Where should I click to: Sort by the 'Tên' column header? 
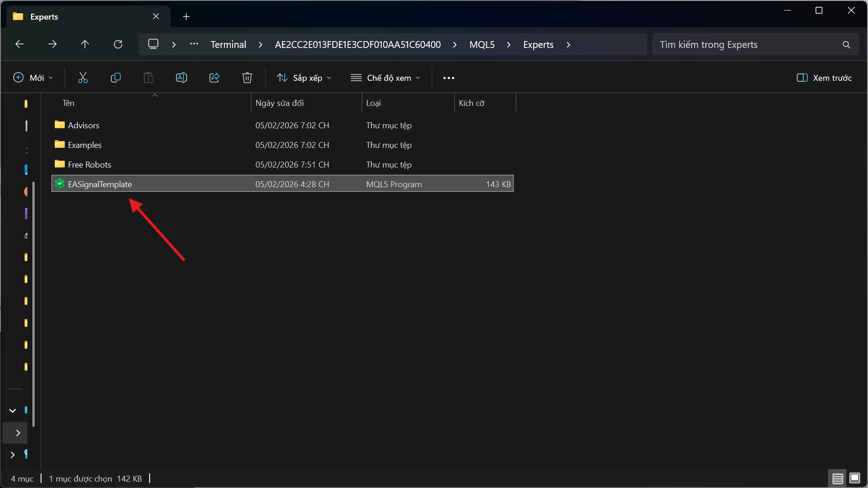68,103
